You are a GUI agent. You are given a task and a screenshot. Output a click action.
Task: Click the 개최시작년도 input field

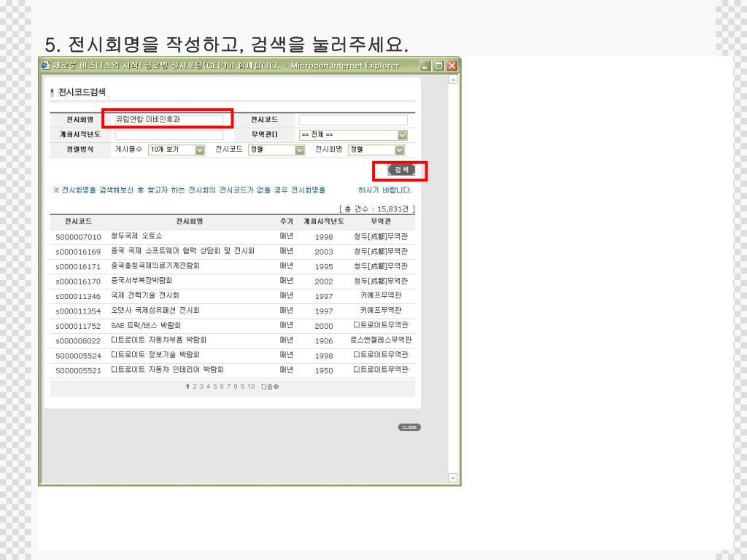[x=169, y=135]
